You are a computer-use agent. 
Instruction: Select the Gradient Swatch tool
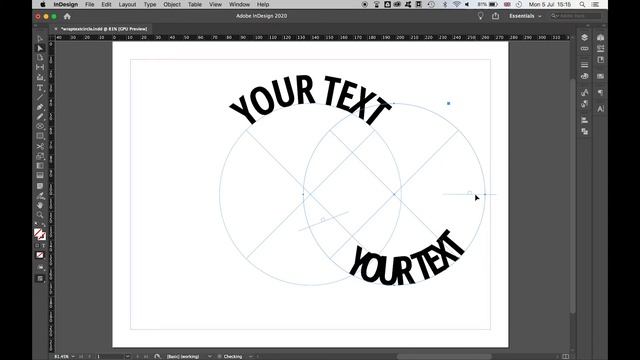click(40, 166)
